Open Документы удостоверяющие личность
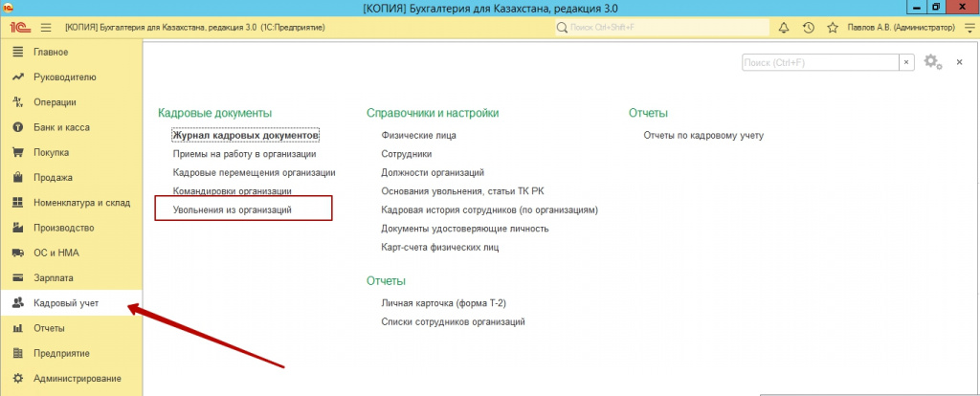Viewport: 980px width, 396px height. [x=465, y=228]
